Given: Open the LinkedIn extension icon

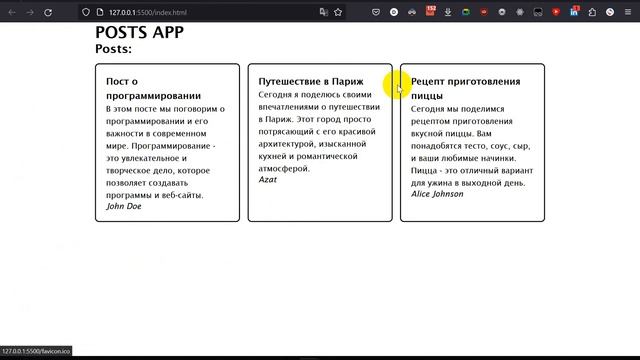Looking at the screenshot, I should click(574, 11).
